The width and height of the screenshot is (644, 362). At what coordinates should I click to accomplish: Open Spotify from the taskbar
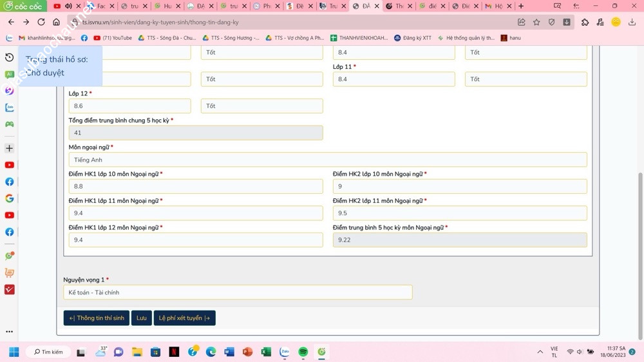click(x=303, y=352)
